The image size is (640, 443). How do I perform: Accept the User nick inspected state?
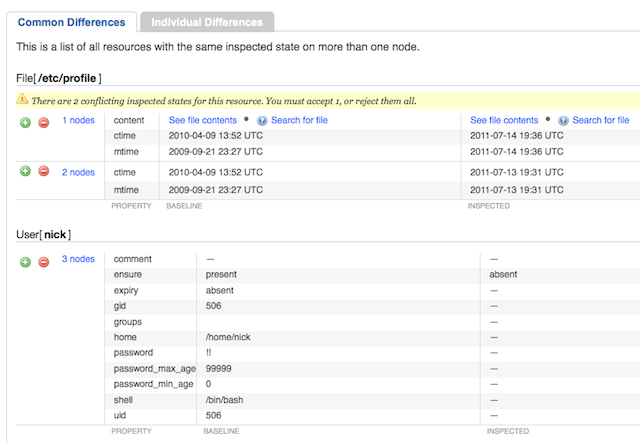[x=25, y=261]
